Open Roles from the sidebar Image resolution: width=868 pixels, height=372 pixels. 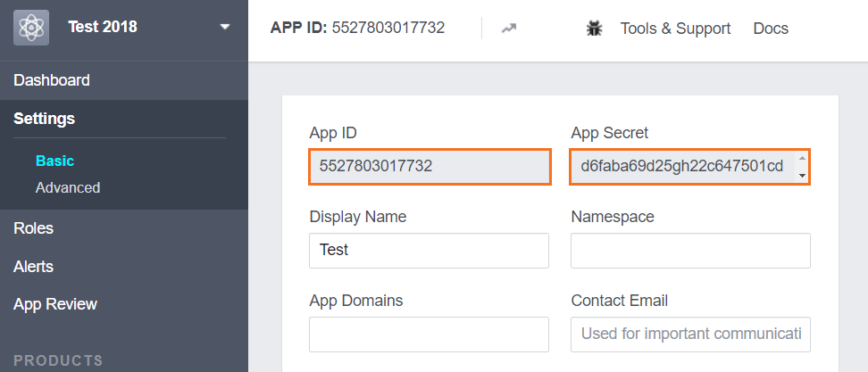tap(34, 228)
